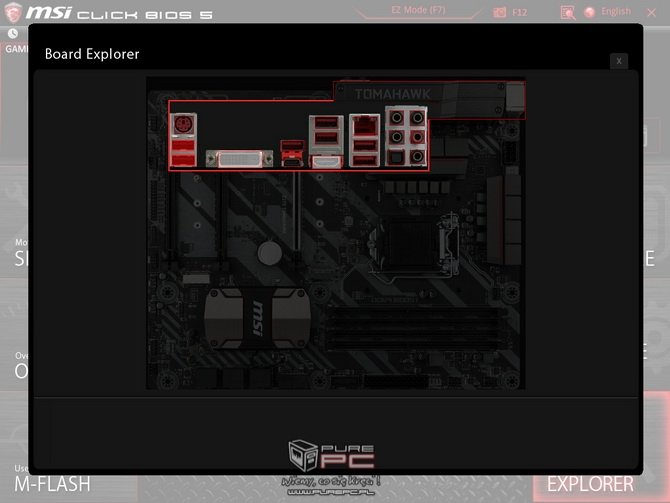
Task: Select the PS/2 port on rear panel
Action: pyautogui.click(x=184, y=125)
